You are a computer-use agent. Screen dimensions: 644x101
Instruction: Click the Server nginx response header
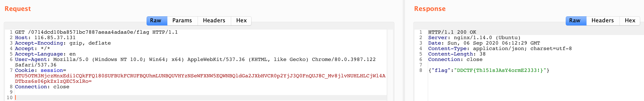[474, 38]
